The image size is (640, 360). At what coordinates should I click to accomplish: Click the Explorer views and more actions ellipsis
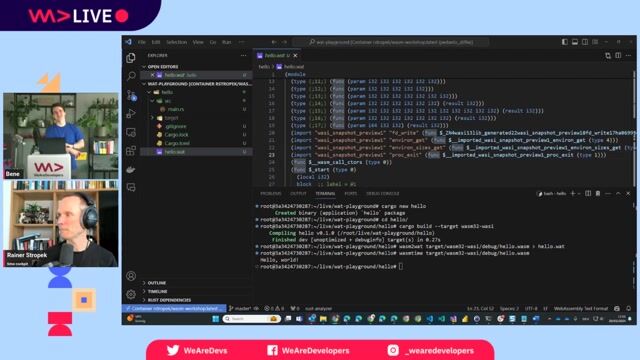tap(244, 56)
